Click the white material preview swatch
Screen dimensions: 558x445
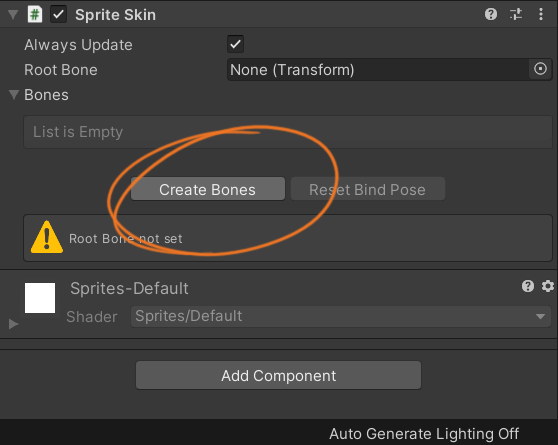pos(40,298)
